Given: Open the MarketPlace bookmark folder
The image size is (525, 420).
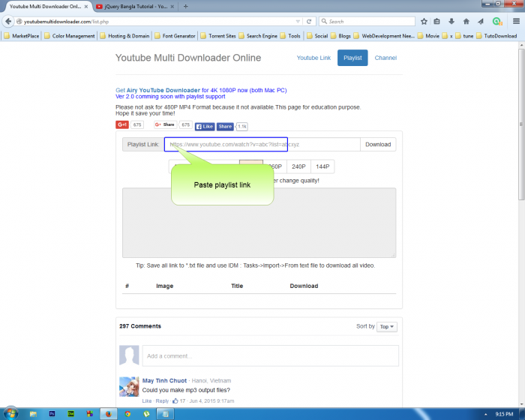Looking at the screenshot, I should pos(22,36).
